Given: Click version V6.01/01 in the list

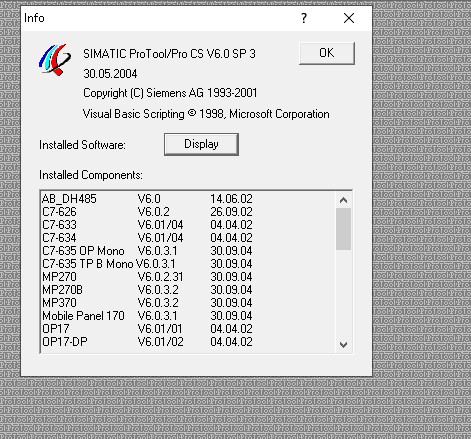Looking at the screenshot, I should [x=160, y=329].
